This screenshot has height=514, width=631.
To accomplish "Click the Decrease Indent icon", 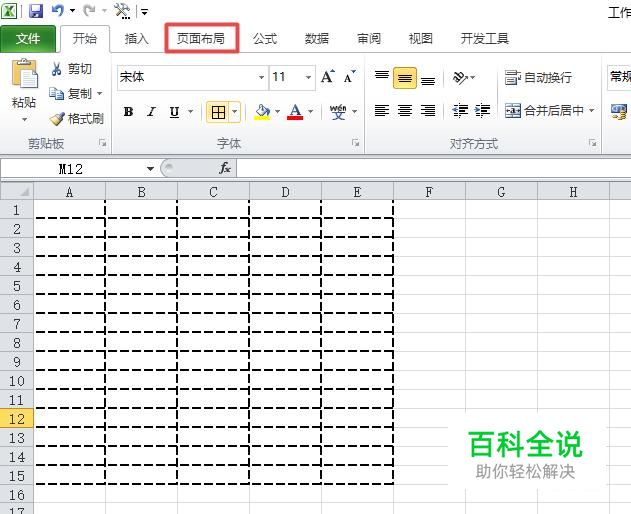I will 460,110.
